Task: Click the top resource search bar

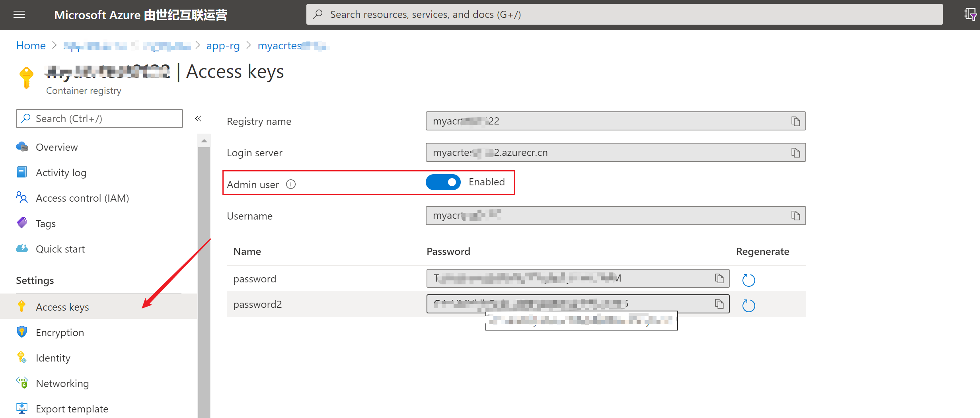Action: (624, 15)
